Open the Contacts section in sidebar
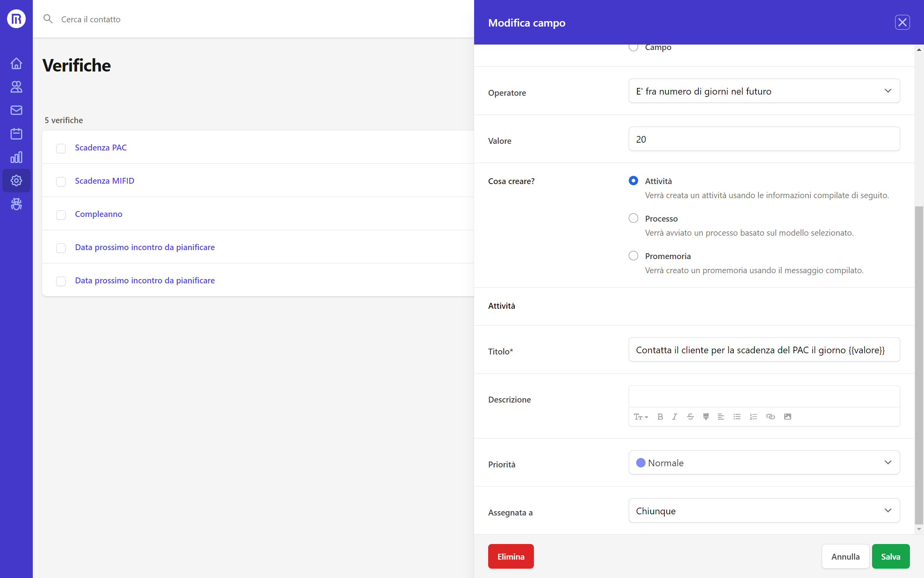The height and width of the screenshot is (578, 924). point(16,86)
